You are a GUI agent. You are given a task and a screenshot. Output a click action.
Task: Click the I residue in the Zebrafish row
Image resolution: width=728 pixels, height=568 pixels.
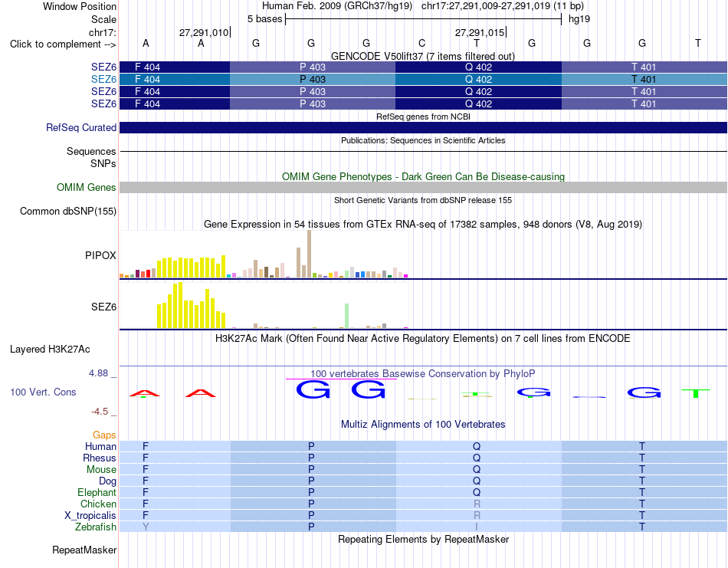(477, 527)
